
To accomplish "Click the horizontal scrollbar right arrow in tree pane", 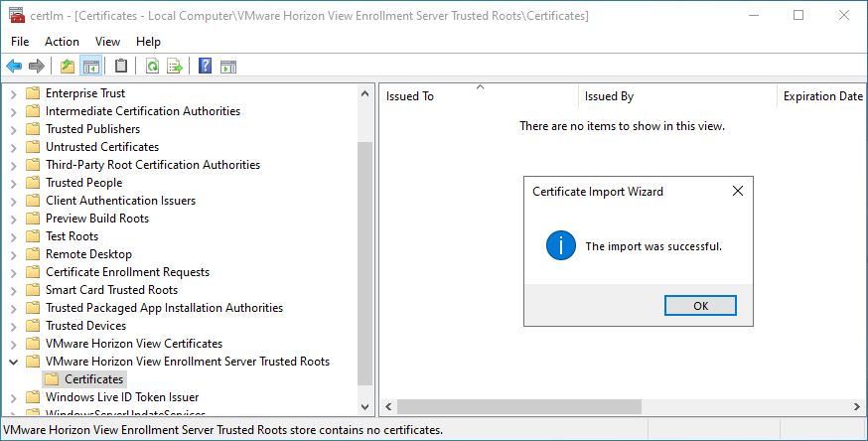I will click(362, 407).
